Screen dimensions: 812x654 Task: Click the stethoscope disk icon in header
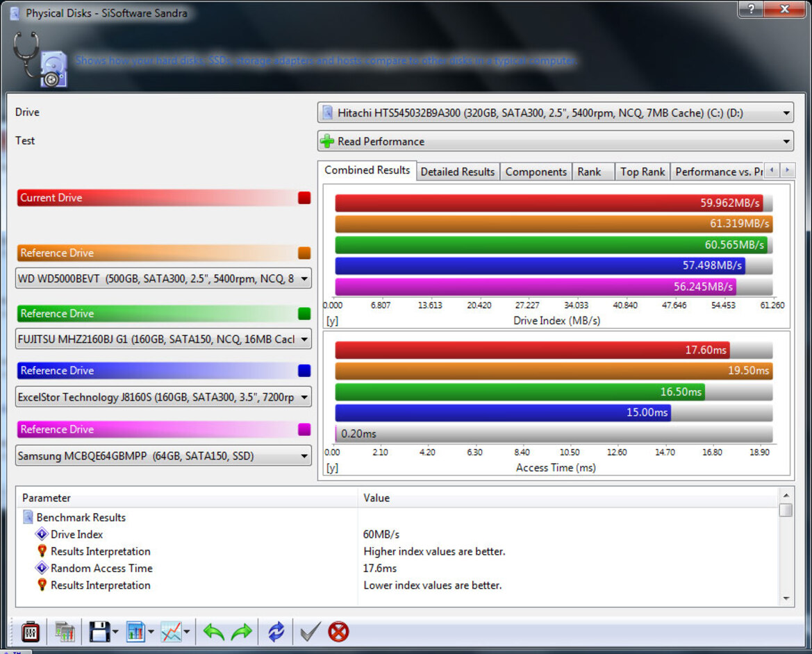click(40, 60)
